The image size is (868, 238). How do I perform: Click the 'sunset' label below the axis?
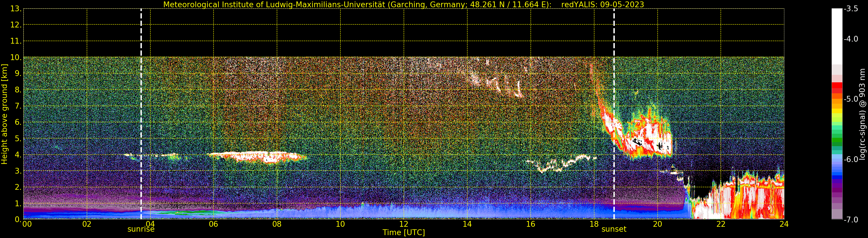(614, 229)
